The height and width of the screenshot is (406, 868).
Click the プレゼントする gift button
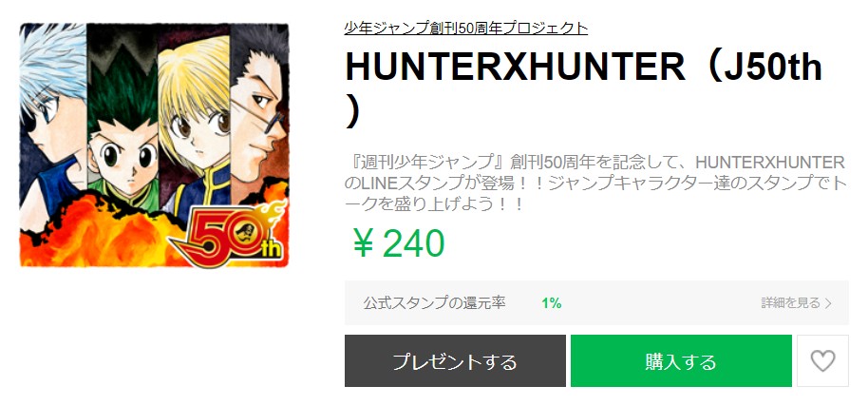pyautogui.click(x=455, y=361)
